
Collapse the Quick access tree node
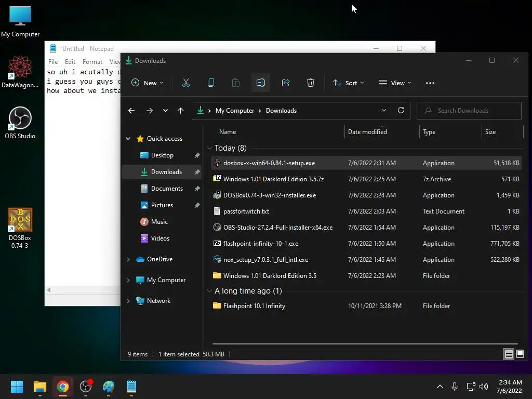[128, 138]
